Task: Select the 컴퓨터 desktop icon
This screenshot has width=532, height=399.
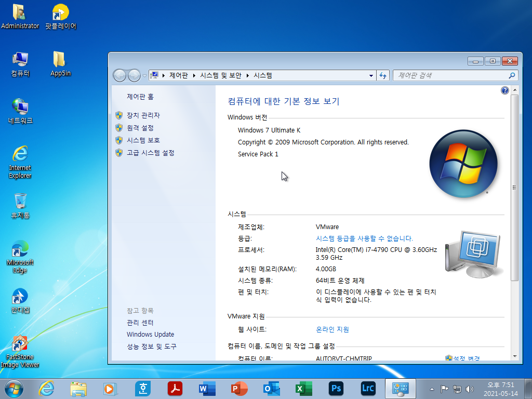Action: click(20, 64)
